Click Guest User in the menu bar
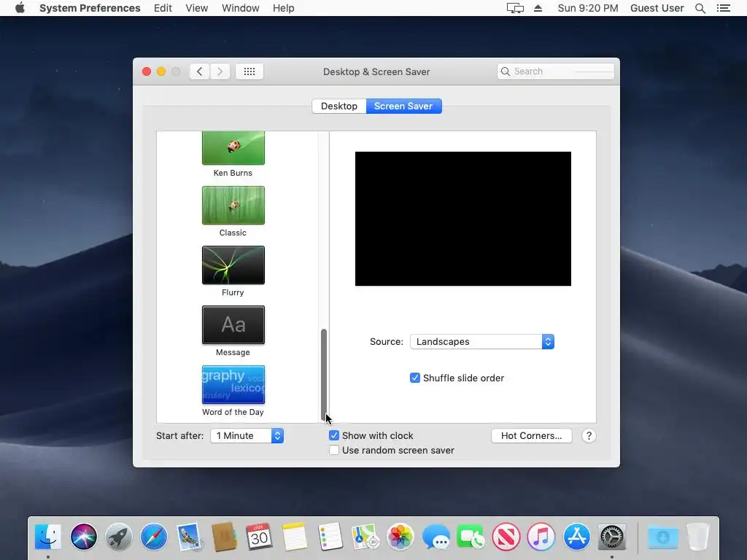 tap(657, 8)
